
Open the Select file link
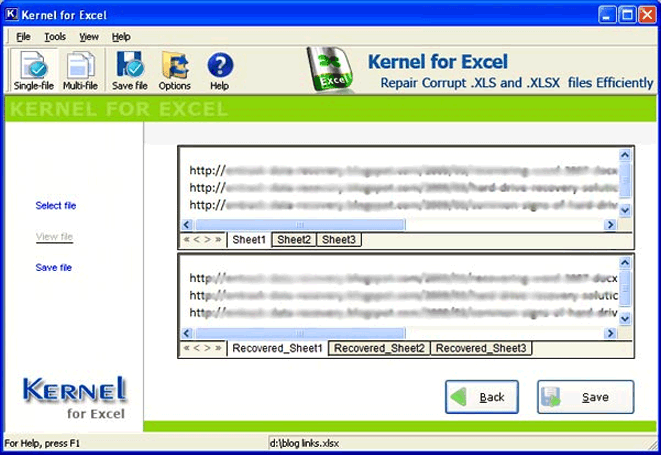[56, 205]
